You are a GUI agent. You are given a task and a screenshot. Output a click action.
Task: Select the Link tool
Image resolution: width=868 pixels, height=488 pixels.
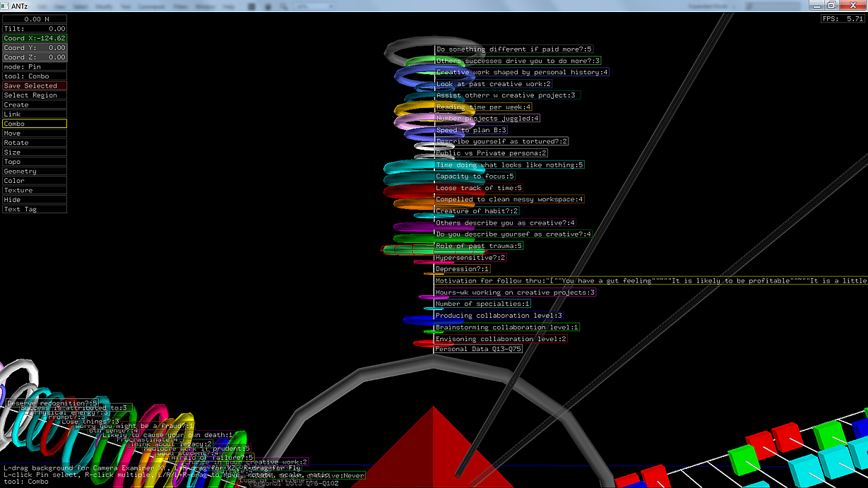point(35,114)
